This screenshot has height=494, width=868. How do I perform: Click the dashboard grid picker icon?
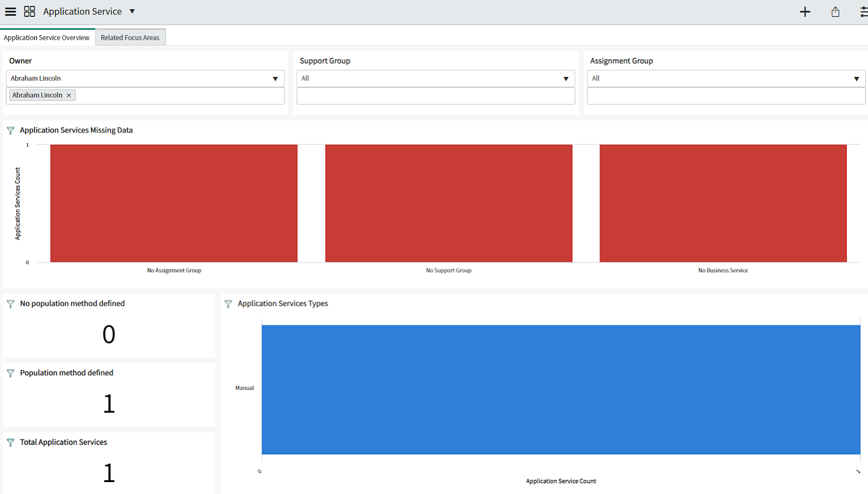click(x=29, y=11)
